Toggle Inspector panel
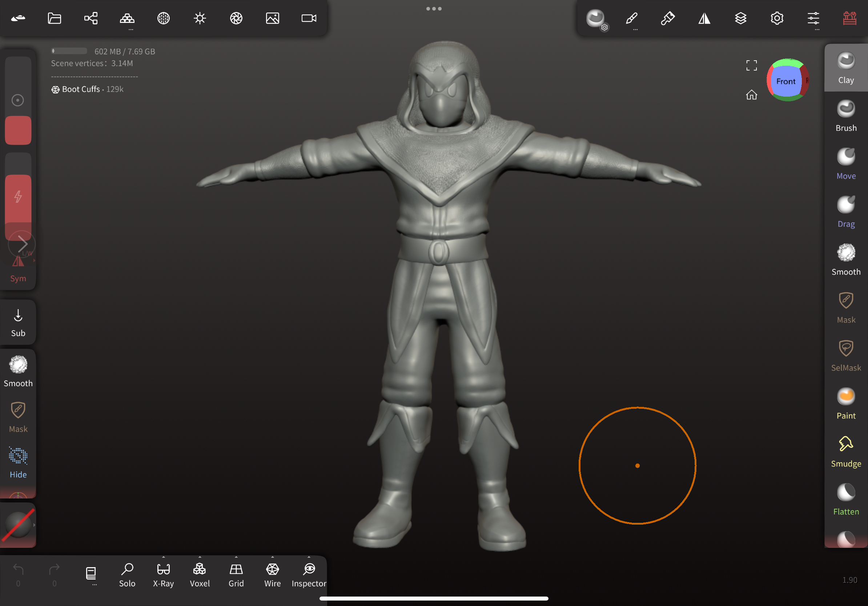 point(309,575)
